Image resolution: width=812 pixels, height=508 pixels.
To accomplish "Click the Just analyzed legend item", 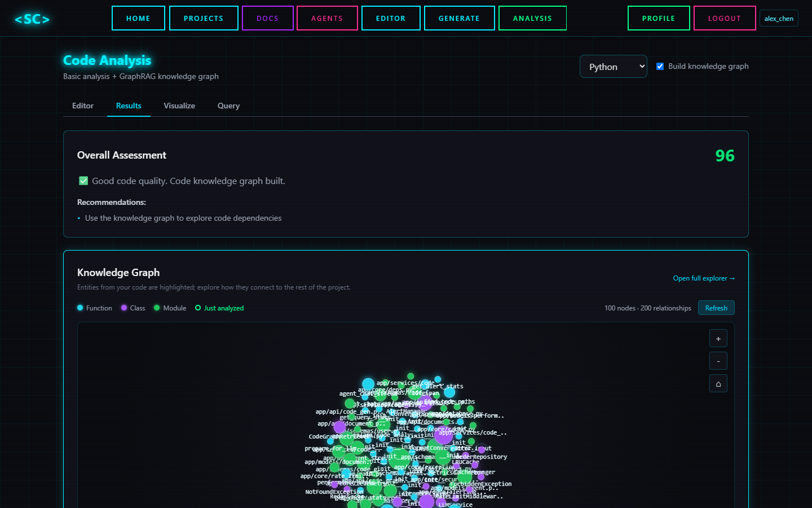I will tap(219, 308).
